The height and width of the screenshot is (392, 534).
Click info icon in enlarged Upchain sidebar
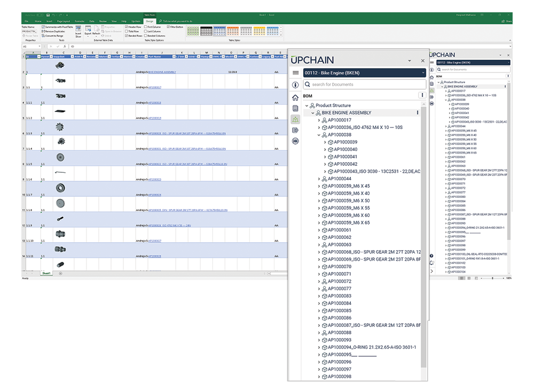pyautogui.click(x=295, y=85)
